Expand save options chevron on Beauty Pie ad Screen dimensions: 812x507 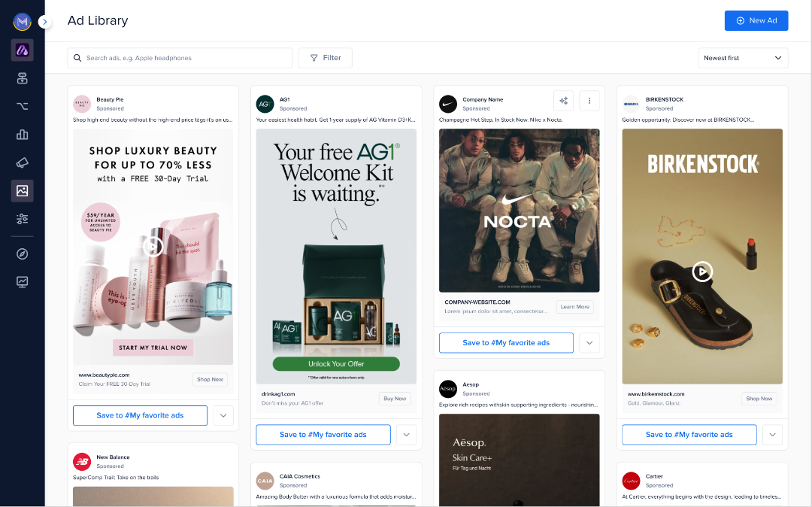tap(223, 415)
